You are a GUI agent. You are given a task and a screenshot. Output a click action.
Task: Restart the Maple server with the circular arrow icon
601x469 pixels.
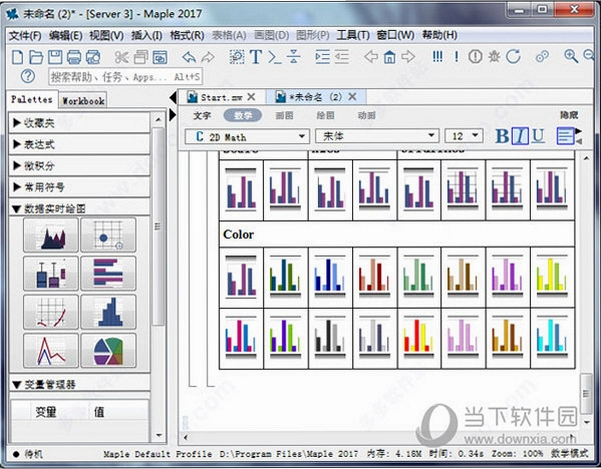(513, 57)
